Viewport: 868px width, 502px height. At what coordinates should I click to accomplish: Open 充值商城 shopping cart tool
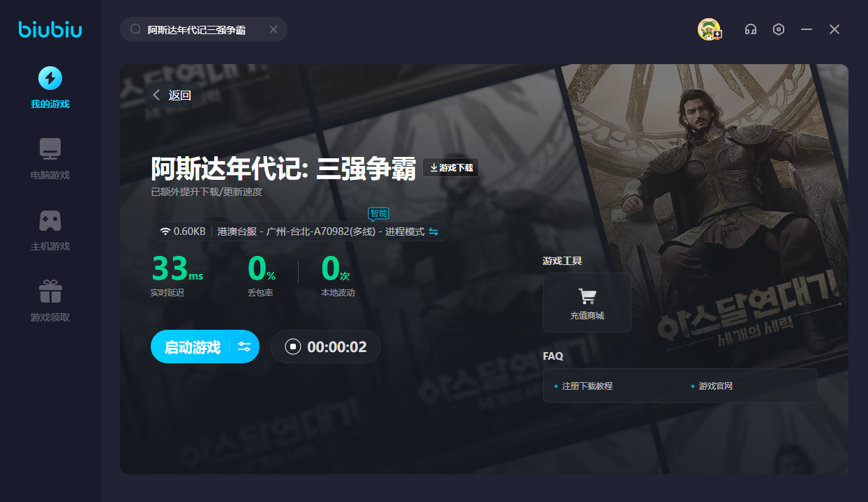[x=587, y=303]
